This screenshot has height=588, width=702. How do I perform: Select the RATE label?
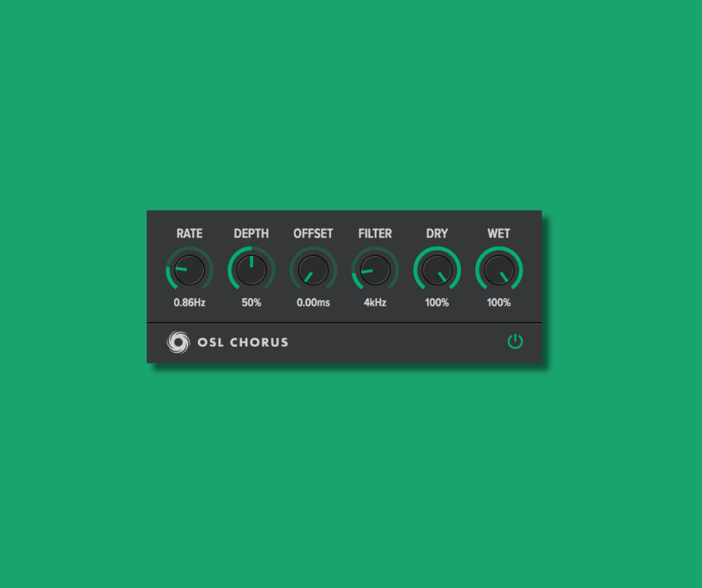(x=189, y=234)
